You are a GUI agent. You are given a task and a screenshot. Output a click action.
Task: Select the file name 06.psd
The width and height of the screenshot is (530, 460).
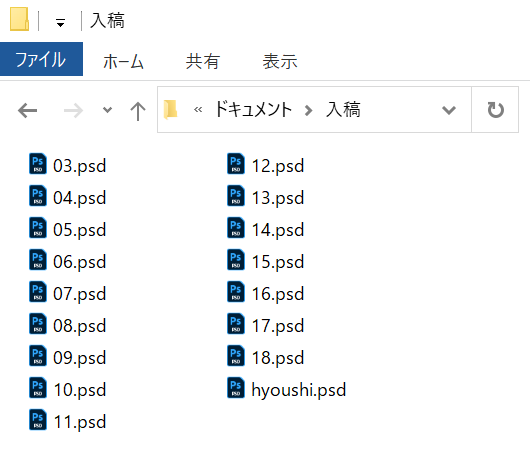click(80, 262)
